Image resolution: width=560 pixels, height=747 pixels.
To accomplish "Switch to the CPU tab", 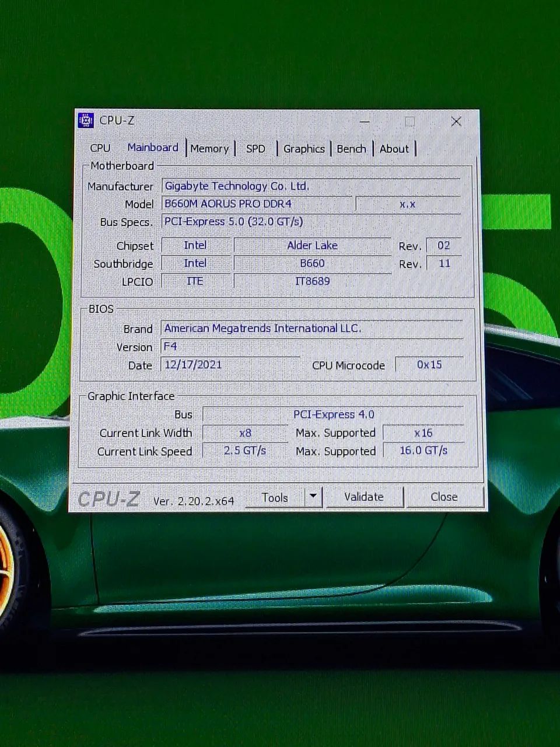I will (x=100, y=148).
